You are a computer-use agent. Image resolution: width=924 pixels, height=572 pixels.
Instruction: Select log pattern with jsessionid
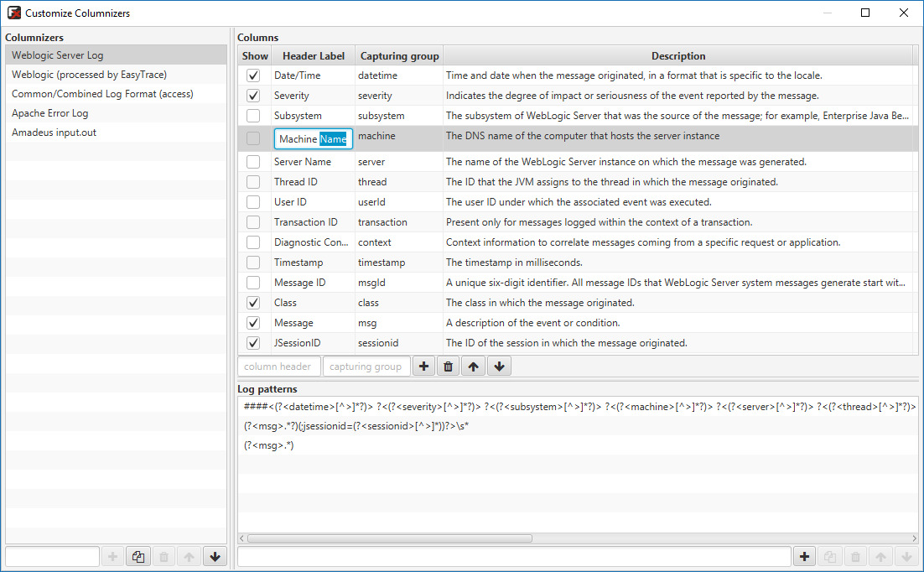(578, 426)
